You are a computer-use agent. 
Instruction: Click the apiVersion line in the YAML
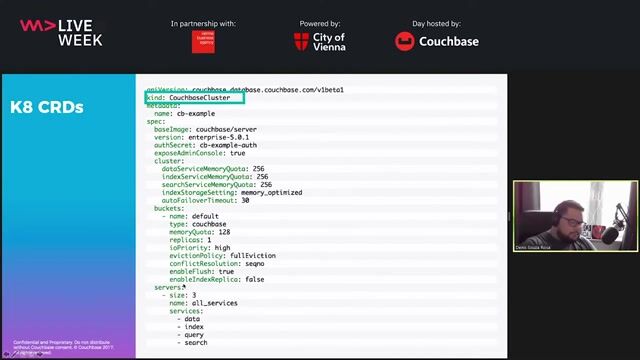click(x=245, y=89)
